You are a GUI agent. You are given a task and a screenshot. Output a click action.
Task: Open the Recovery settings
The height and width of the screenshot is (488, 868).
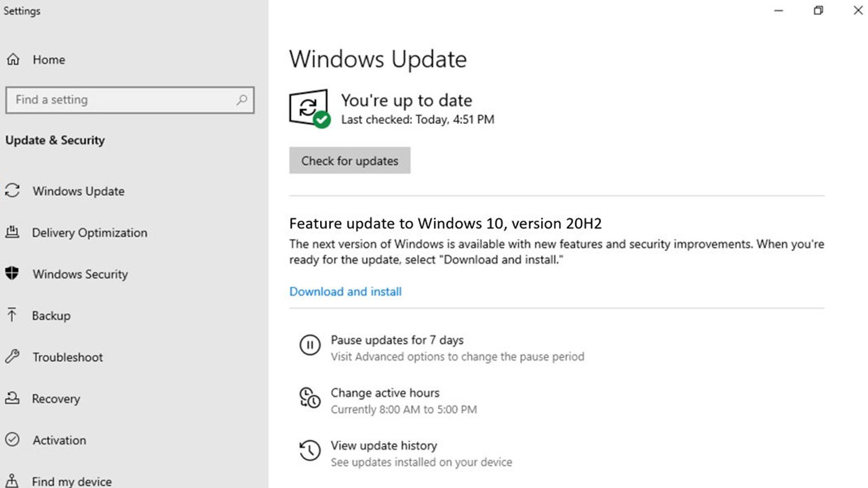click(x=56, y=399)
